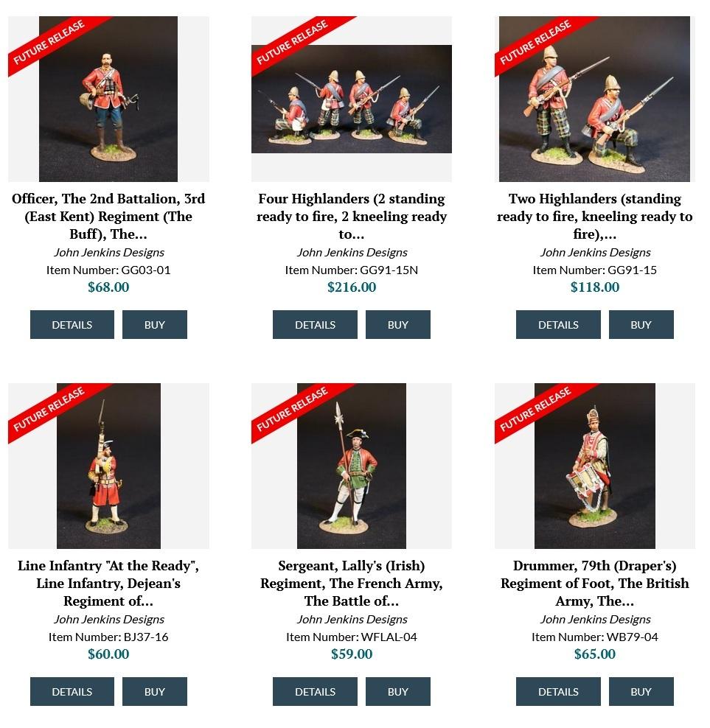Screen dimensions: 710x728
Task: View Details for Four Highlanders GG91-15N
Action: tap(315, 324)
